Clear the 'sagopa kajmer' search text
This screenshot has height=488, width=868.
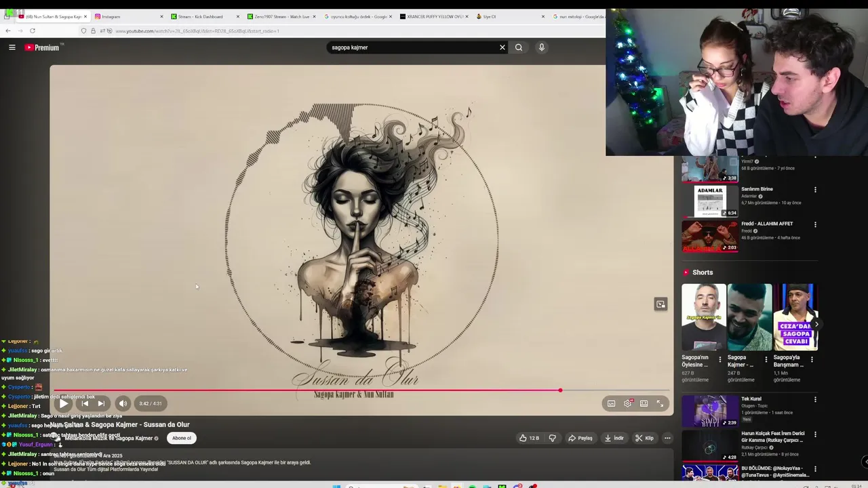(502, 47)
